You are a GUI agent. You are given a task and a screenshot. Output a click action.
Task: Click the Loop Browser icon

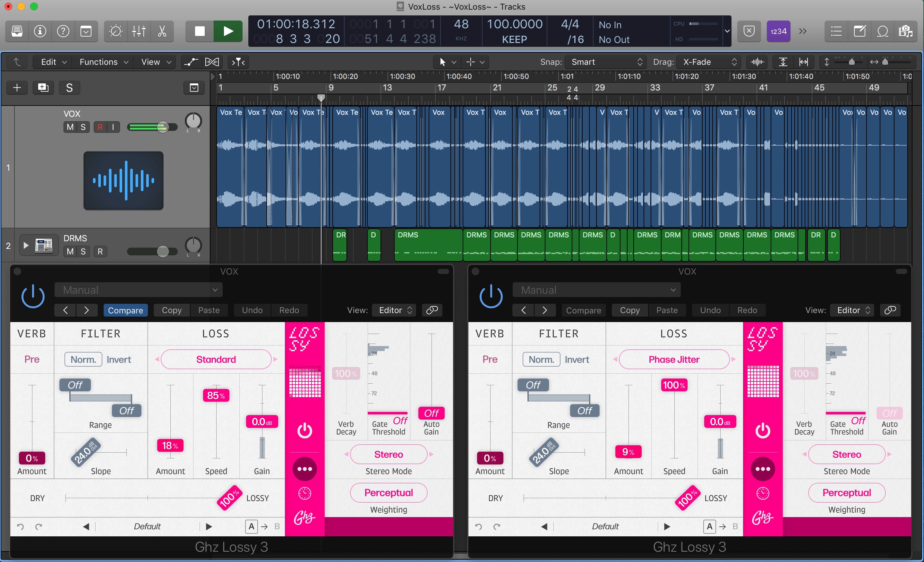[882, 31]
